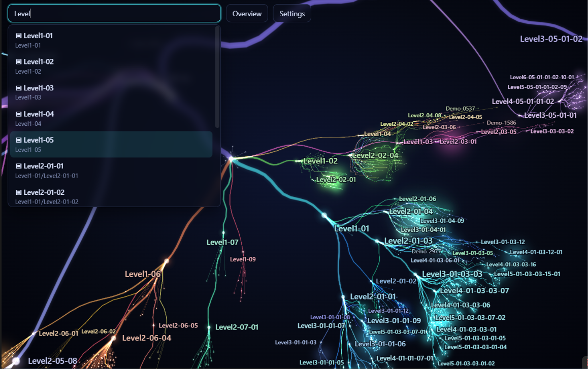Click the Level2-07-01 node label

coord(237,327)
